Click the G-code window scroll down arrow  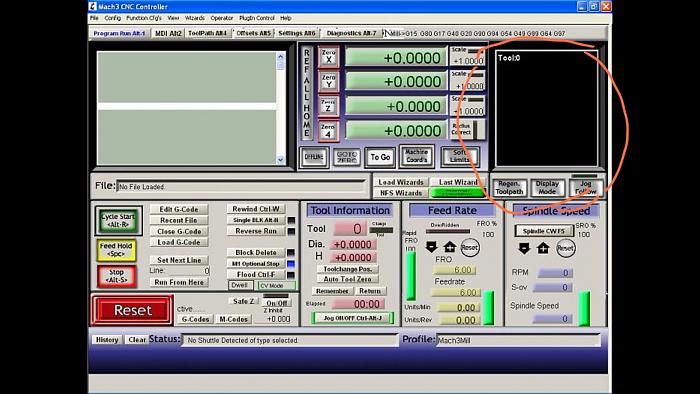click(280, 160)
